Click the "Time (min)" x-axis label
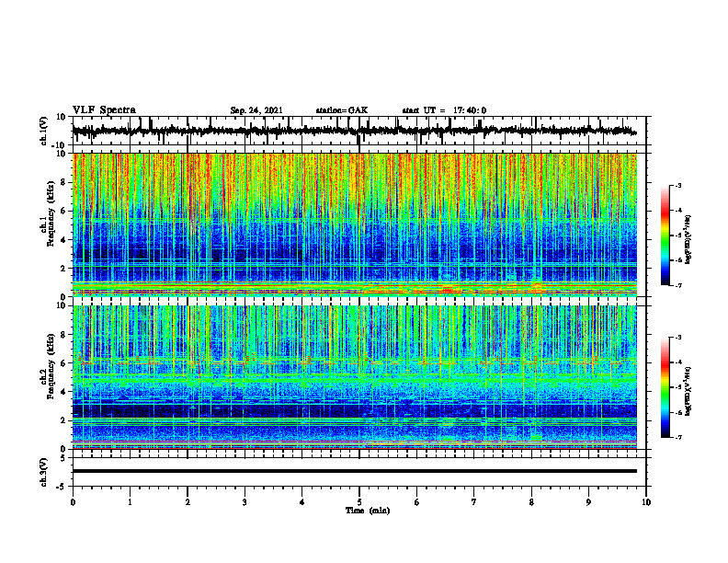This screenshot has height=563, width=728. point(368,511)
